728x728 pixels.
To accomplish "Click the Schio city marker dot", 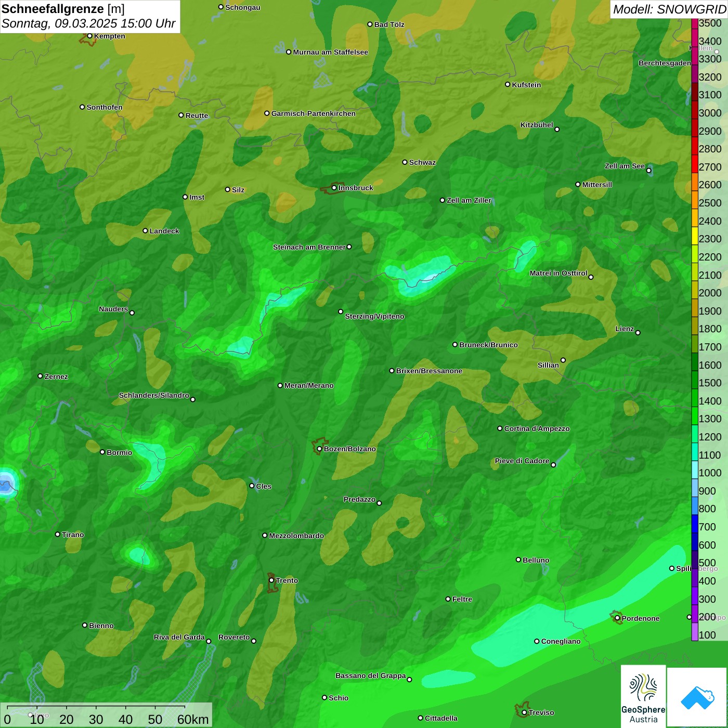I will tap(324, 697).
